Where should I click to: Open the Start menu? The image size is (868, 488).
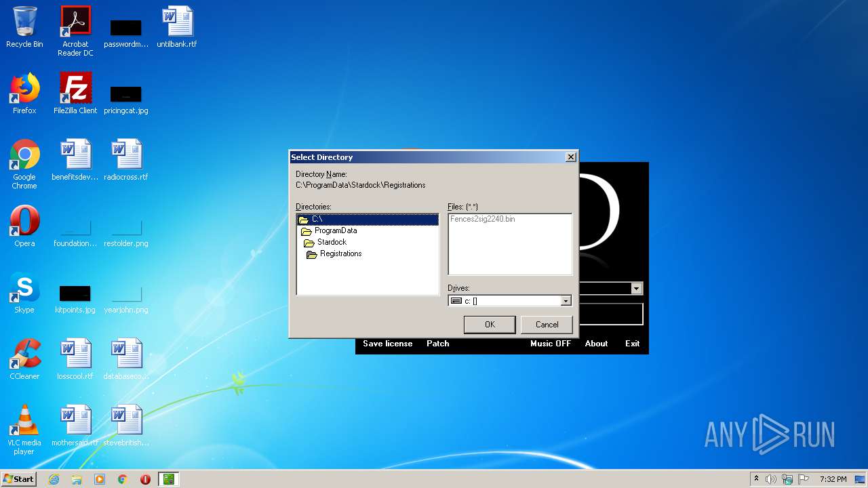coord(18,479)
